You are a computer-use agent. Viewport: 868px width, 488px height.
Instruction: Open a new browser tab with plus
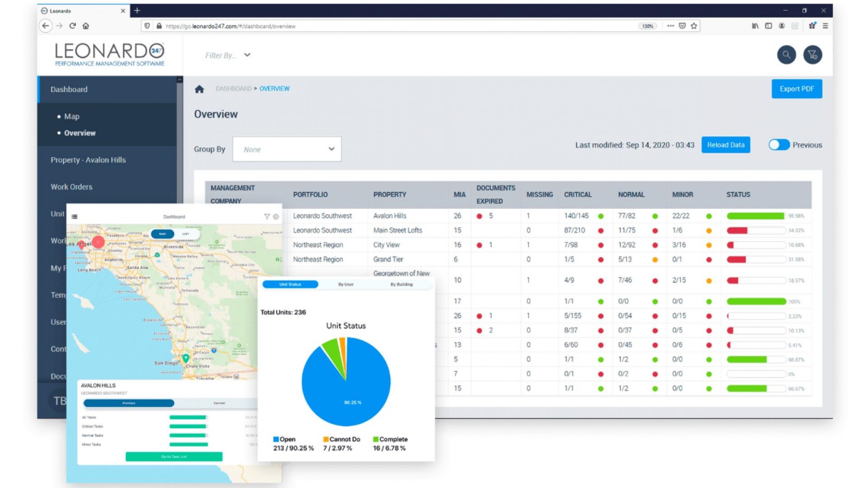tap(137, 10)
